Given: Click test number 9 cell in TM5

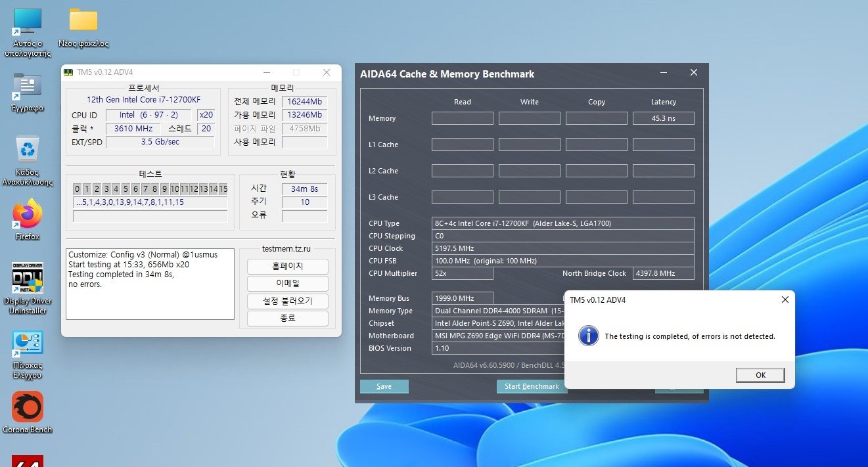Looking at the screenshot, I should [165, 189].
